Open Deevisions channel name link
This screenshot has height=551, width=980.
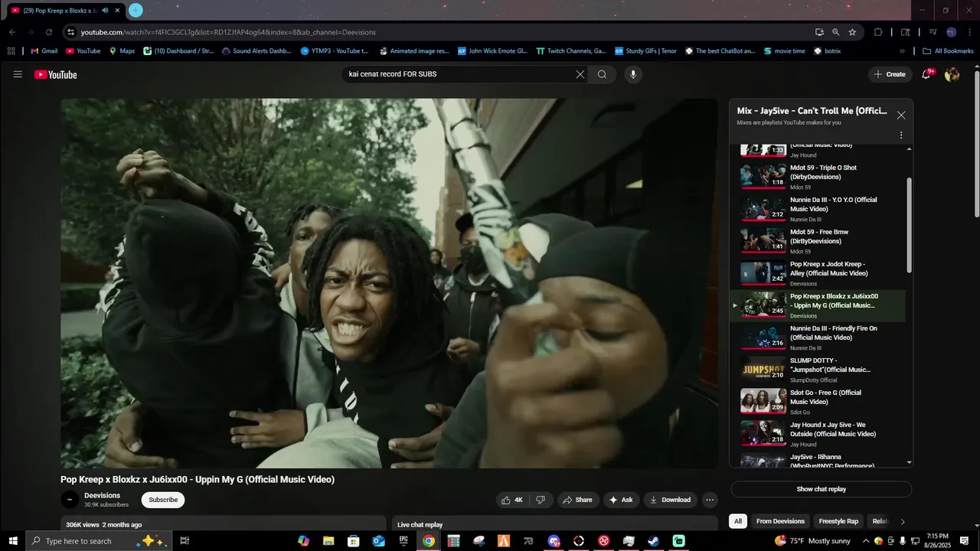[102, 495]
